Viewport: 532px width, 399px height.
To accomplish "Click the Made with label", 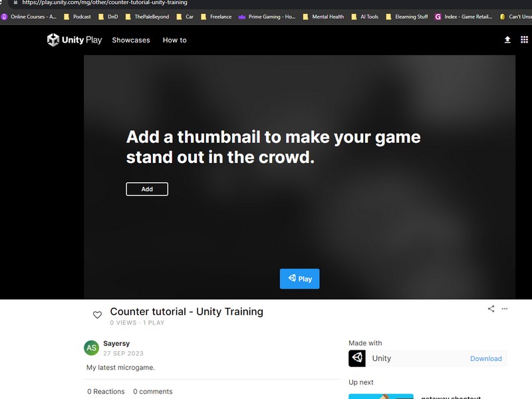I will point(365,343).
